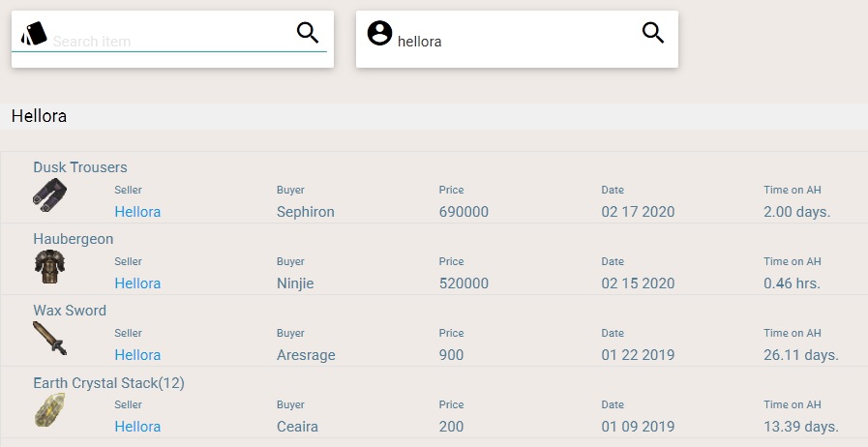Click the player search magnifier icon

click(x=653, y=33)
